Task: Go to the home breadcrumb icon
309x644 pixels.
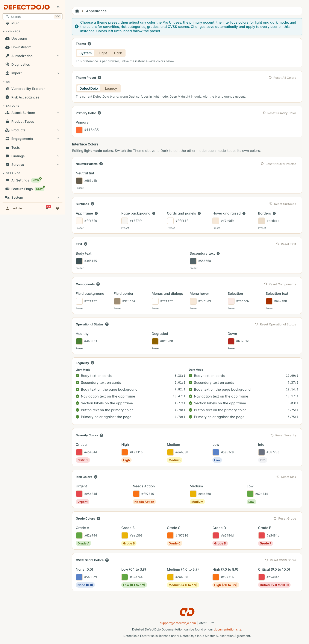Action: click(77, 11)
